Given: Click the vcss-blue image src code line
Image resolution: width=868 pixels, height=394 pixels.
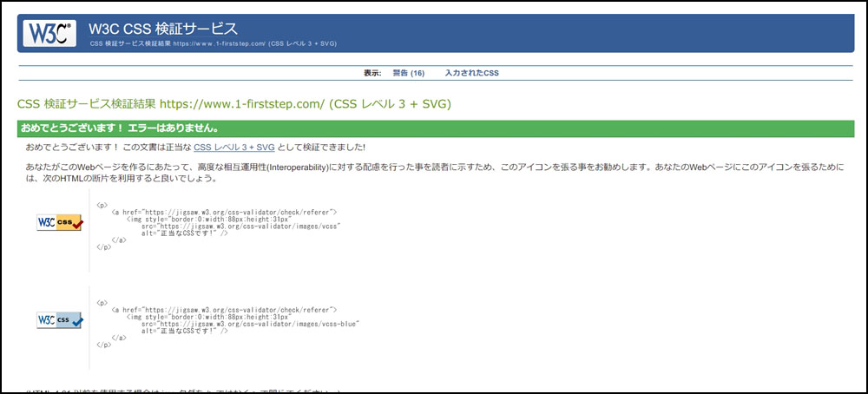Looking at the screenshot, I should click(x=251, y=324).
